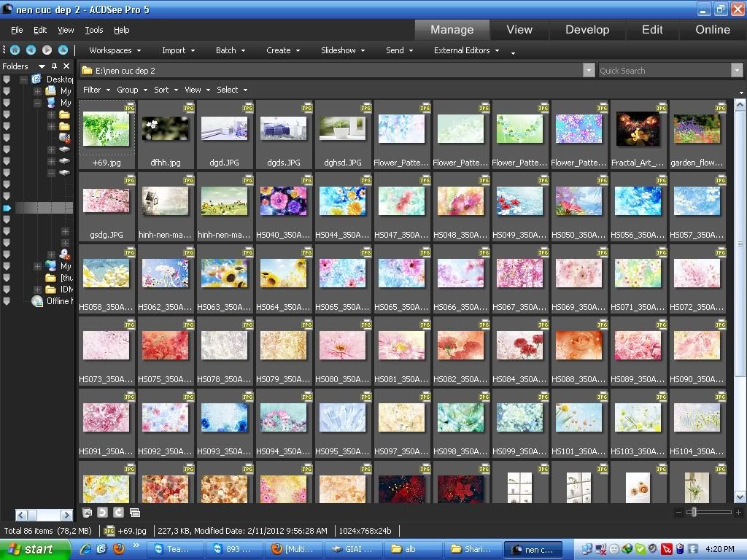The height and width of the screenshot is (560, 747).
Task: Open the Batch dropdown menu
Action: 230,50
